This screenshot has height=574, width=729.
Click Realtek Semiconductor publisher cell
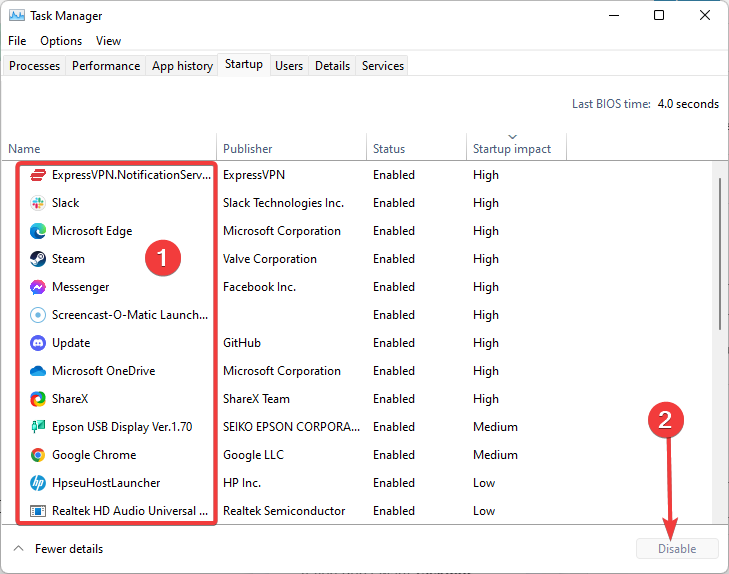[284, 511]
